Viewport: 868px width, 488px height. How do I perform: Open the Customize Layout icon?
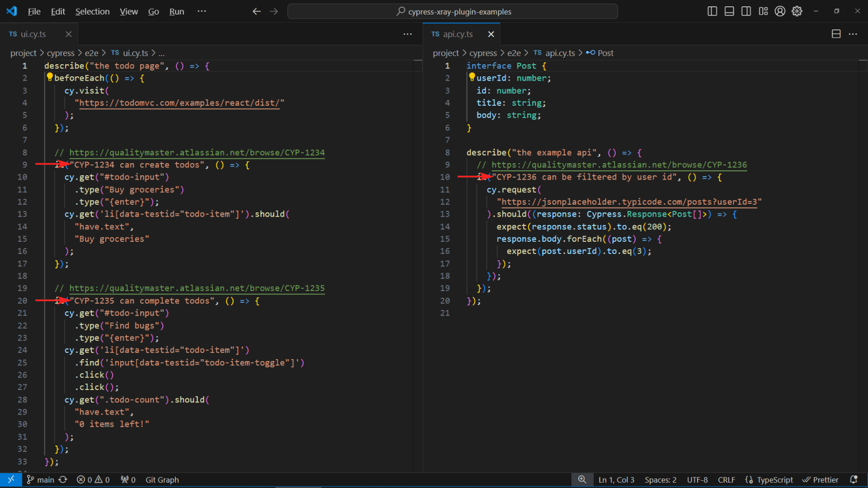763,11
